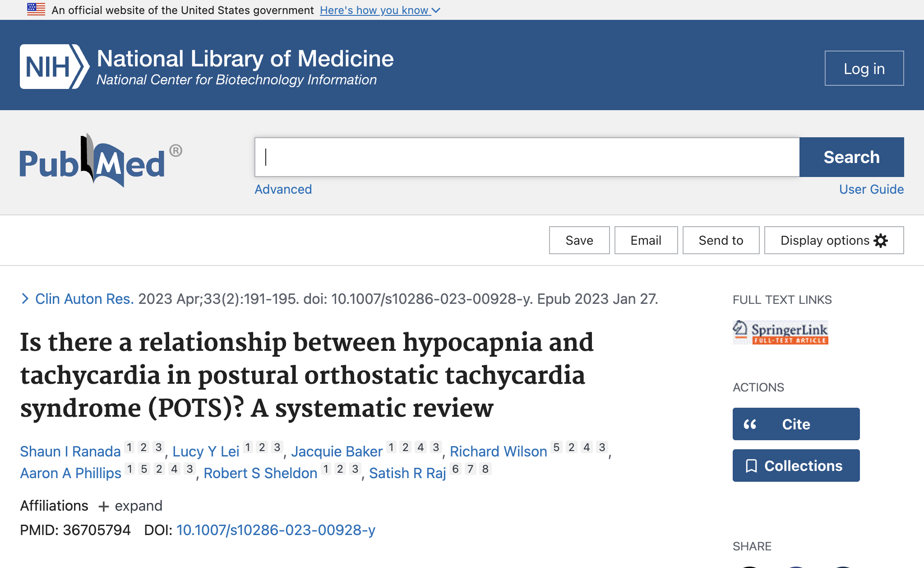Click the NIH logo
The width and height of the screenshot is (924, 568).
click(x=54, y=66)
